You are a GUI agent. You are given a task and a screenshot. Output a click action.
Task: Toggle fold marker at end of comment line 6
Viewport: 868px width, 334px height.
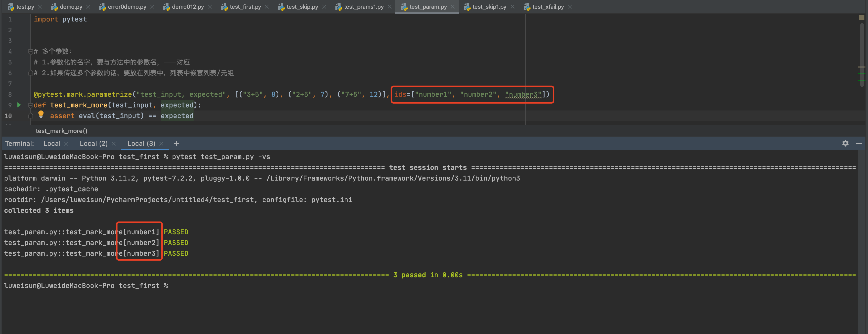(x=31, y=73)
